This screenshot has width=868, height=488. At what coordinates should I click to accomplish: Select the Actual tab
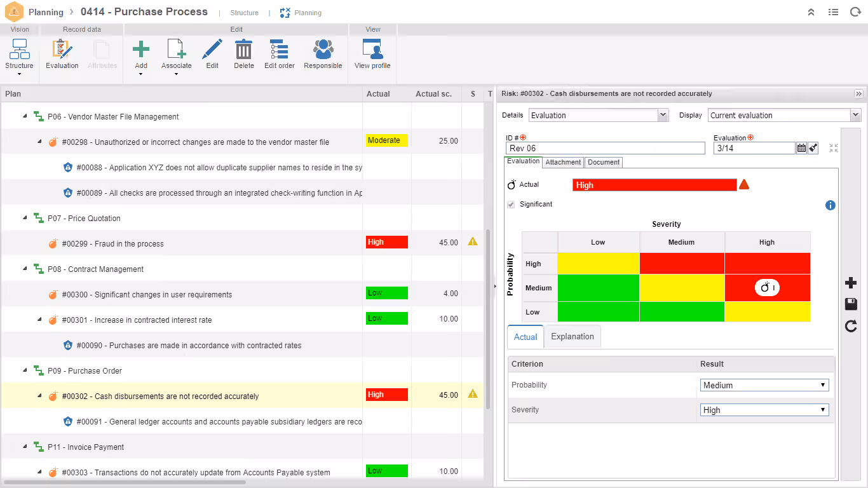526,337
